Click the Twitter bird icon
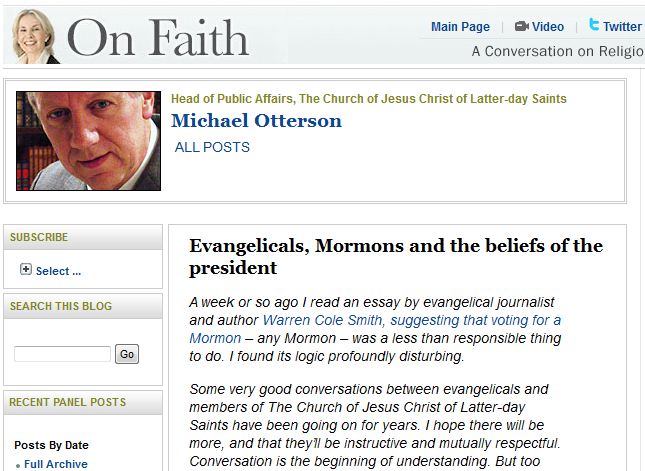 pos(594,26)
